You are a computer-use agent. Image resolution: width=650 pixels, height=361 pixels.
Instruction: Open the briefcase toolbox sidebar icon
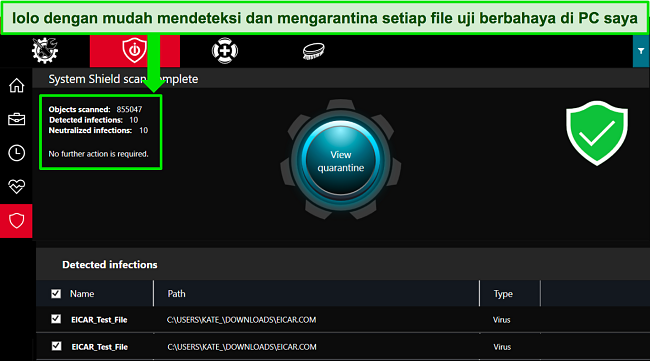click(17, 119)
